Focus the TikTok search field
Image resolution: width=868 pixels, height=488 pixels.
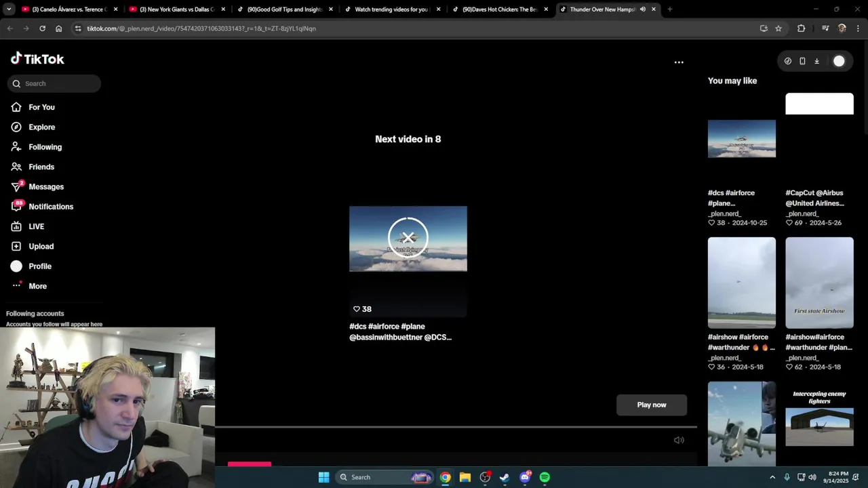pos(54,83)
